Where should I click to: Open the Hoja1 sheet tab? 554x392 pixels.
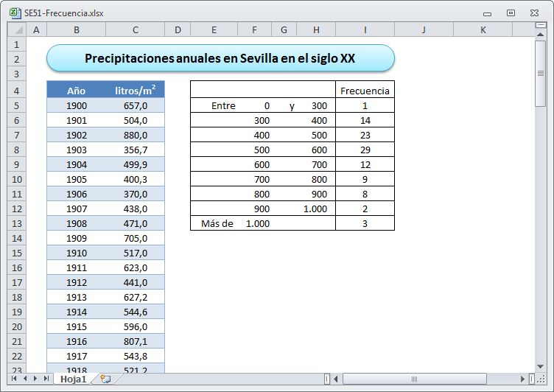74,379
